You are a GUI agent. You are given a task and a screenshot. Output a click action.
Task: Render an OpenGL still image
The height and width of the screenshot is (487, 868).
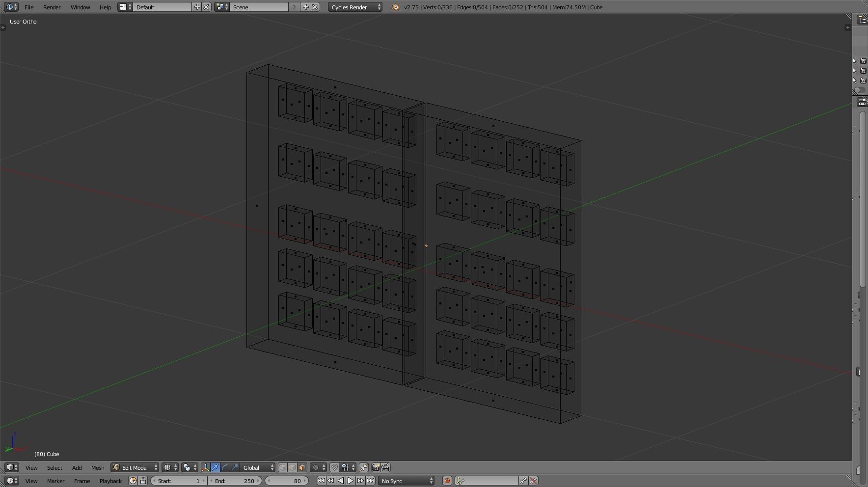[376, 467]
